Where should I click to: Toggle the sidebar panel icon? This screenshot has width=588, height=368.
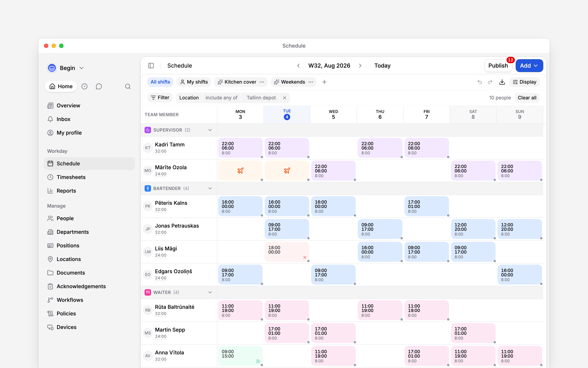[151, 65]
